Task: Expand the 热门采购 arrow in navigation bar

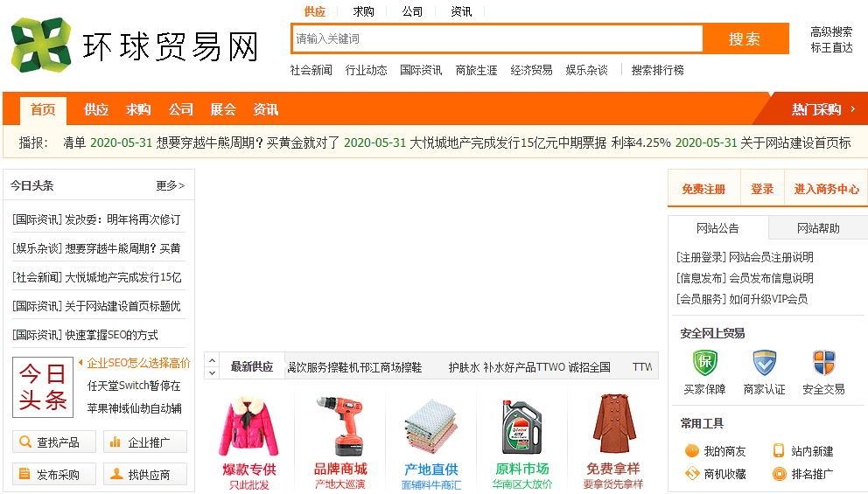Action: point(852,109)
